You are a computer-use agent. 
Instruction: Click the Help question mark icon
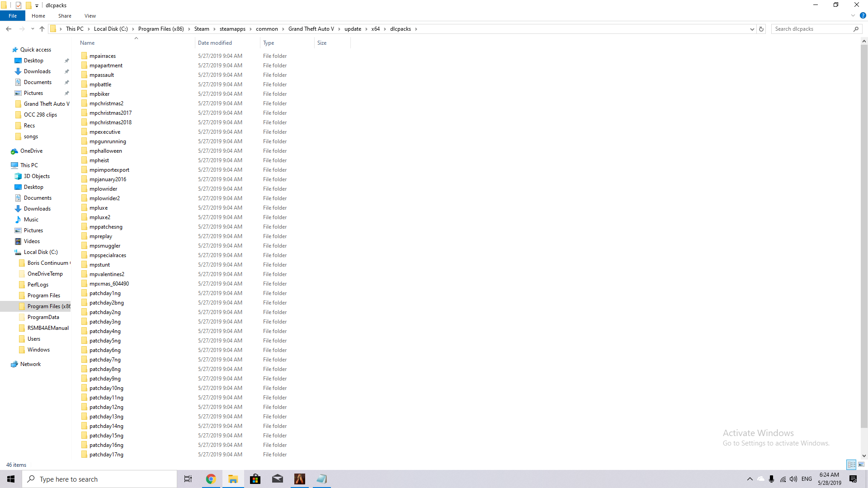863,15
